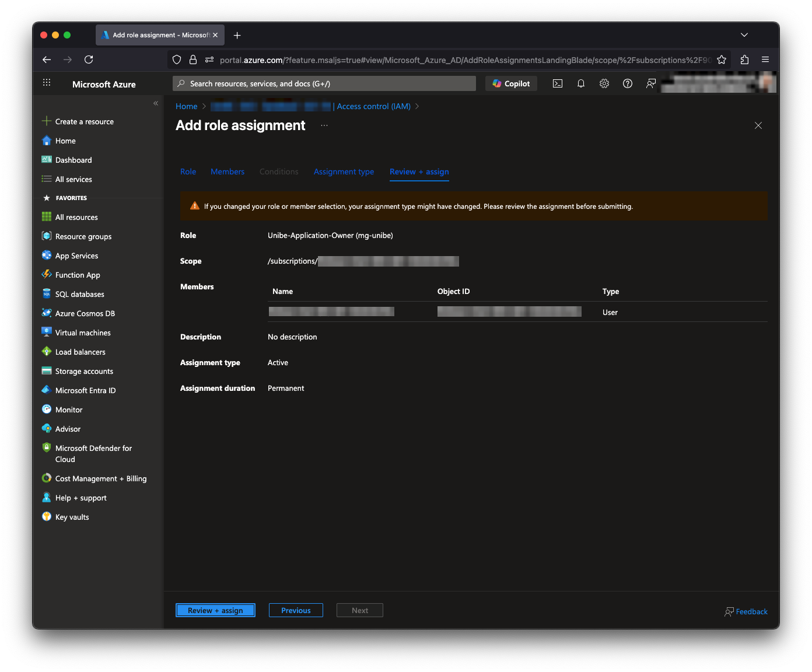Viewport: 812px width, 672px height.
Task: Expand the browser tab list chevron
Action: 744,35
